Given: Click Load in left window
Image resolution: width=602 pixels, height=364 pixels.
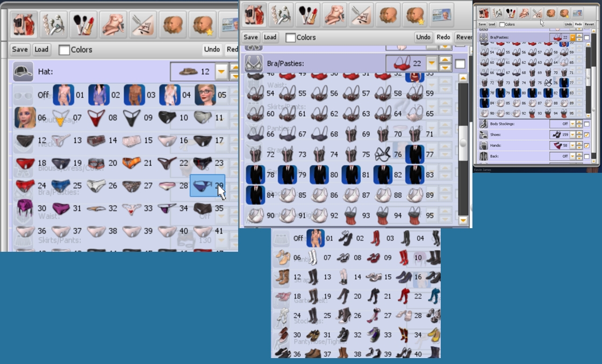Looking at the screenshot, I should point(41,49).
